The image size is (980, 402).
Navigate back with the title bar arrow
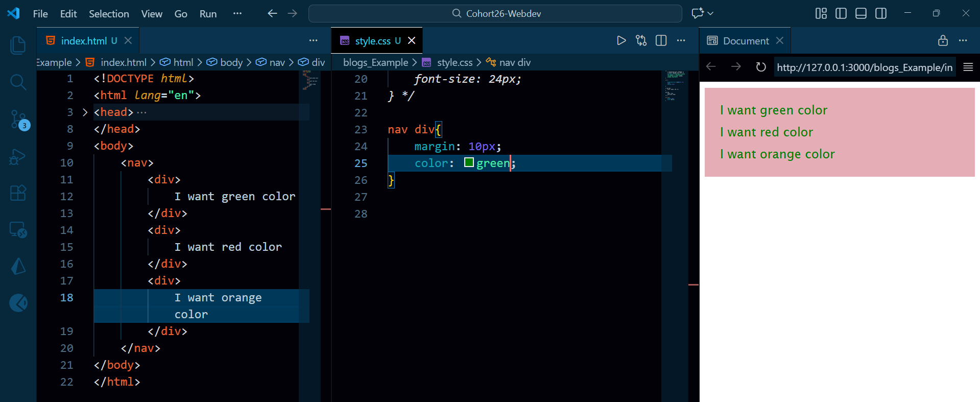[x=273, y=13]
